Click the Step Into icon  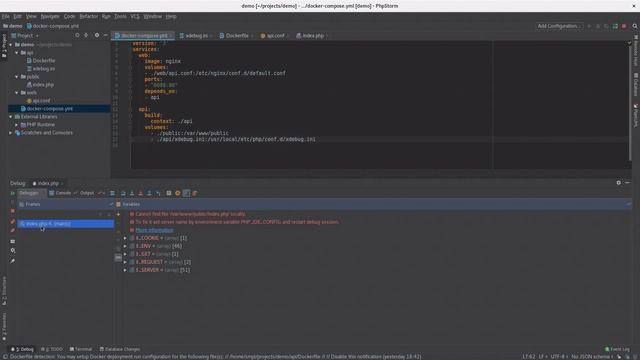(132, 193)
